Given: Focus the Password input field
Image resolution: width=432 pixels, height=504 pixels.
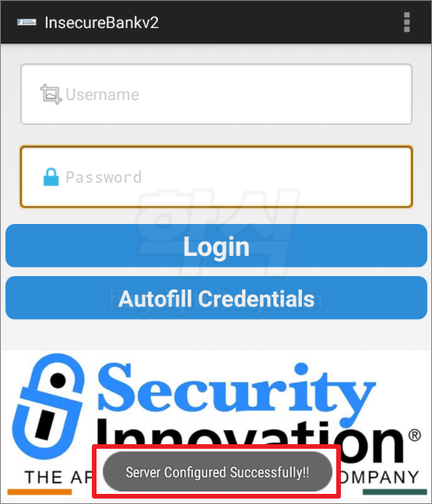Looking at the screenshot, I should point(216,177).
